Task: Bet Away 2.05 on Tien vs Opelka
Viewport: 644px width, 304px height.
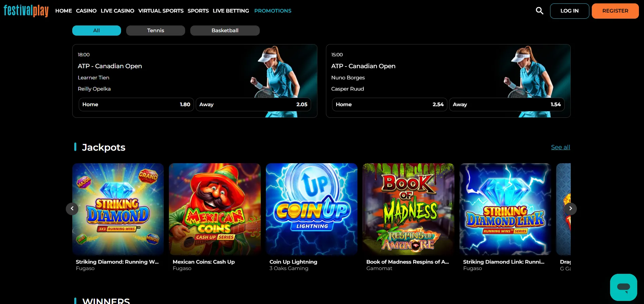Action: click(253, 104)
